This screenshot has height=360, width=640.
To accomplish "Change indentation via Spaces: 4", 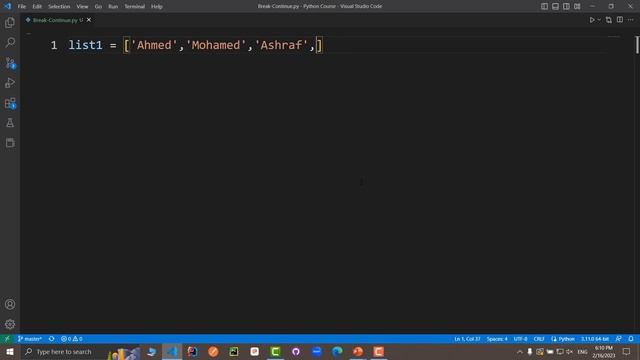I will pyautogui.click(x=497, y=339).
